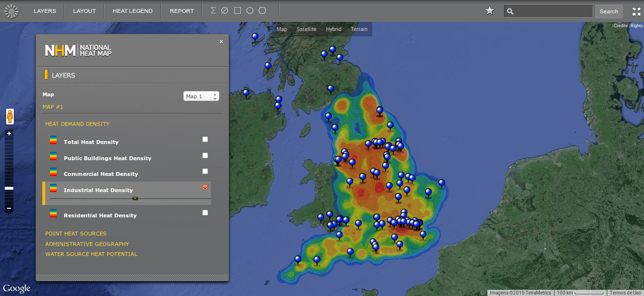The image size is (644, 296).
Task: Toggle fullscreen with the expand arrows icon
Action: pyautogui.click(x=636, y=11)
